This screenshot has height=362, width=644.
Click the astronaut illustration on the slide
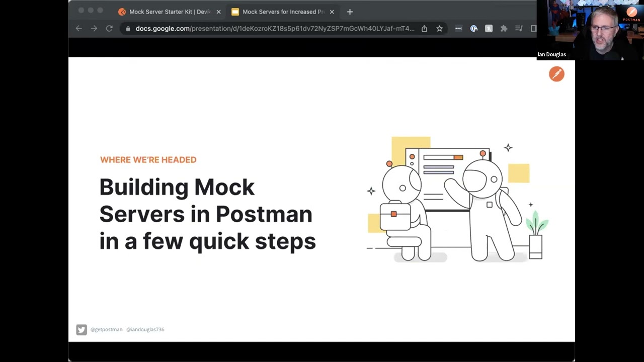(x=457, y=199)
